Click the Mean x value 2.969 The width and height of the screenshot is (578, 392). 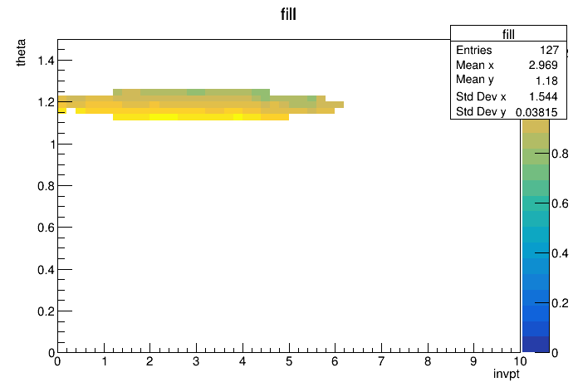coord(543,65)
